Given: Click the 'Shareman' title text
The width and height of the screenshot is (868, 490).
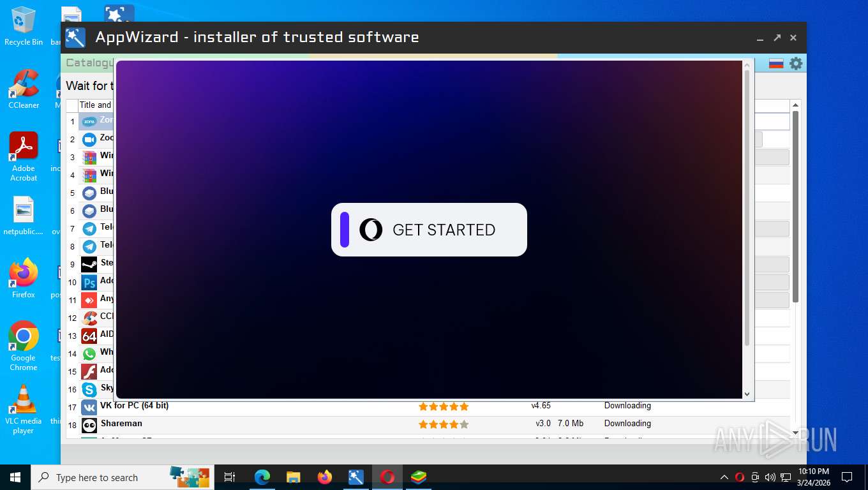Looking at the screenshot, I should point(121,424).
